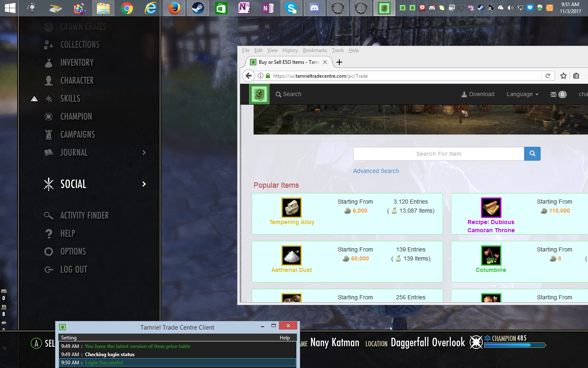
Task: Reload the page in Firefox
Action: pyautogui.click(x=548, y=76)
